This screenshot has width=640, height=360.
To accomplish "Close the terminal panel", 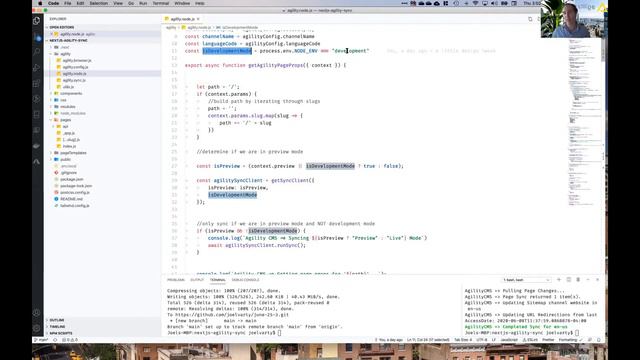I will (598, 280).
